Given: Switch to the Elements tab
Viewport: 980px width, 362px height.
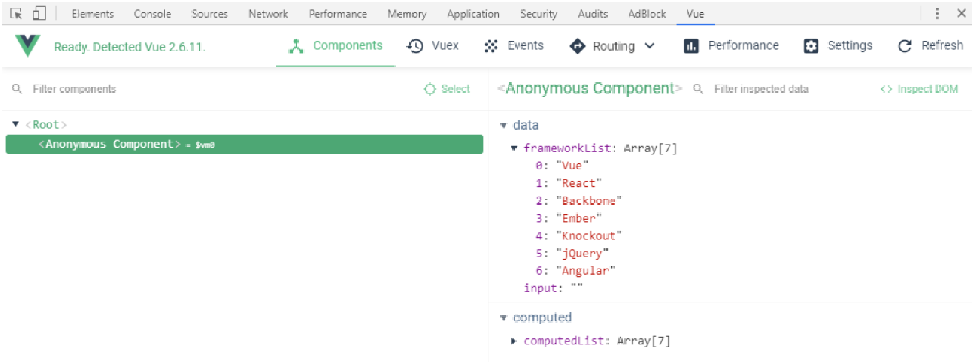Looking at the screenshot, I should [x=93, y=13].
